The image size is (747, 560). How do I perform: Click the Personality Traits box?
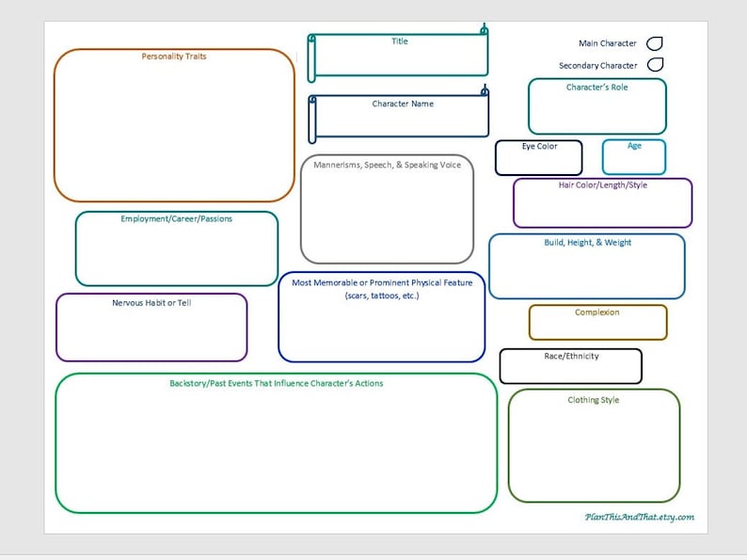174,125
